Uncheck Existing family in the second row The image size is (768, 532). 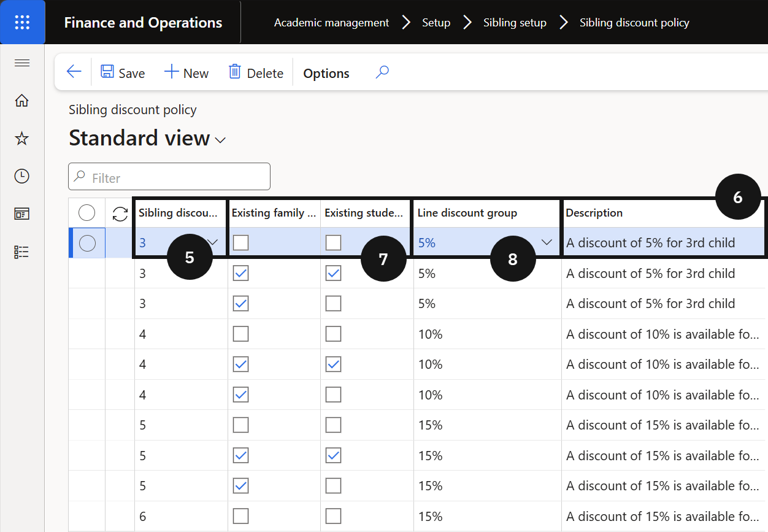tap(241, 273)
